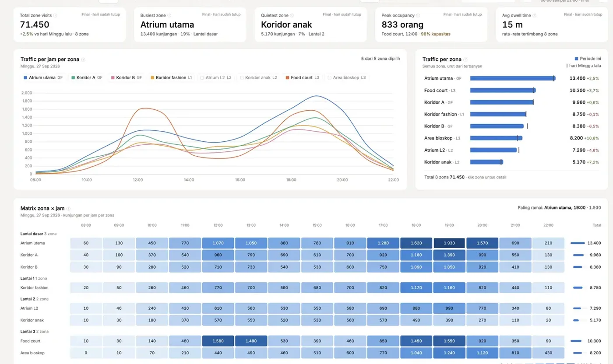The width and height of the screenshot is (613, 364).
Task: Click Koridor anak row label in matrix
Action: (x=32, y=320)
